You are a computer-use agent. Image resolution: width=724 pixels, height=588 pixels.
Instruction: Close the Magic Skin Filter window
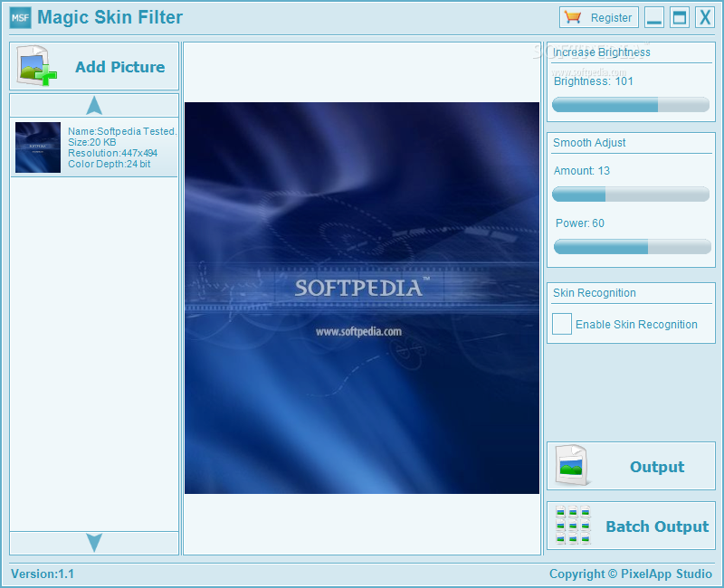(x=705, y=17)
